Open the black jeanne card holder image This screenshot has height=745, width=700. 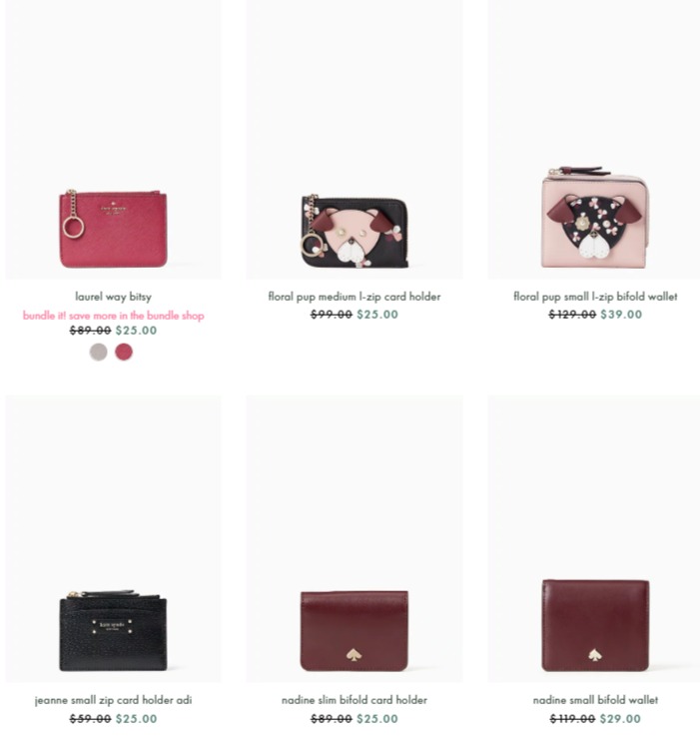[x=113, y=539]
